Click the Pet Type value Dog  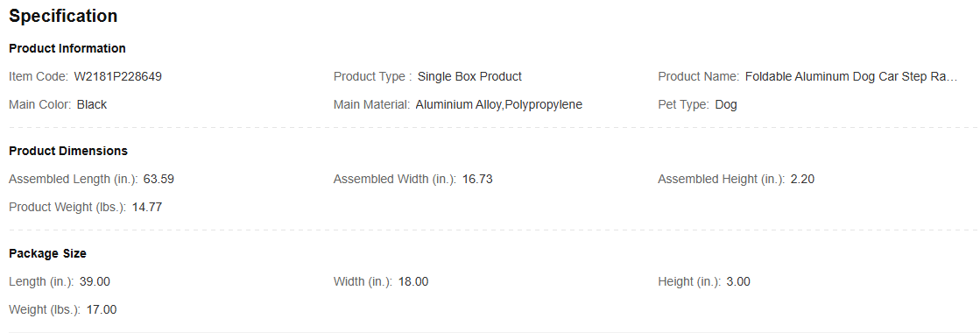(x=726, y=105)
